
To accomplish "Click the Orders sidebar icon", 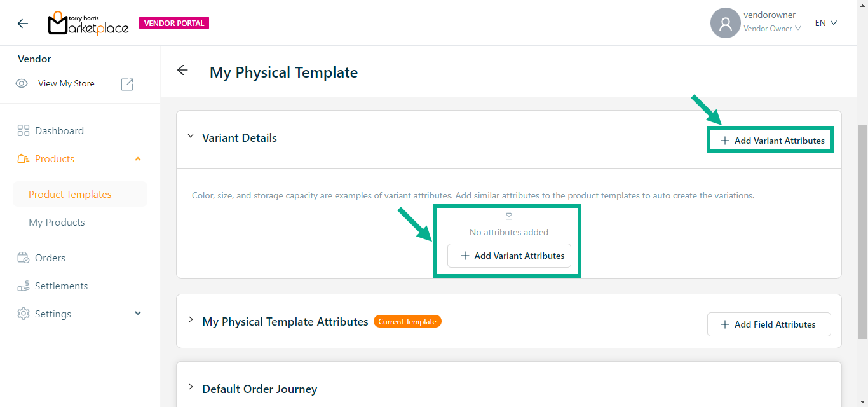I will [24, 258].
